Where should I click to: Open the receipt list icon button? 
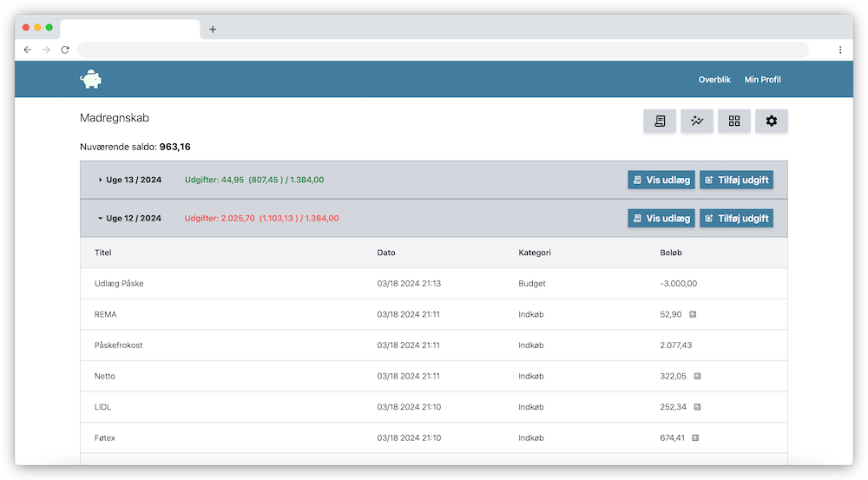pos(660,121)
